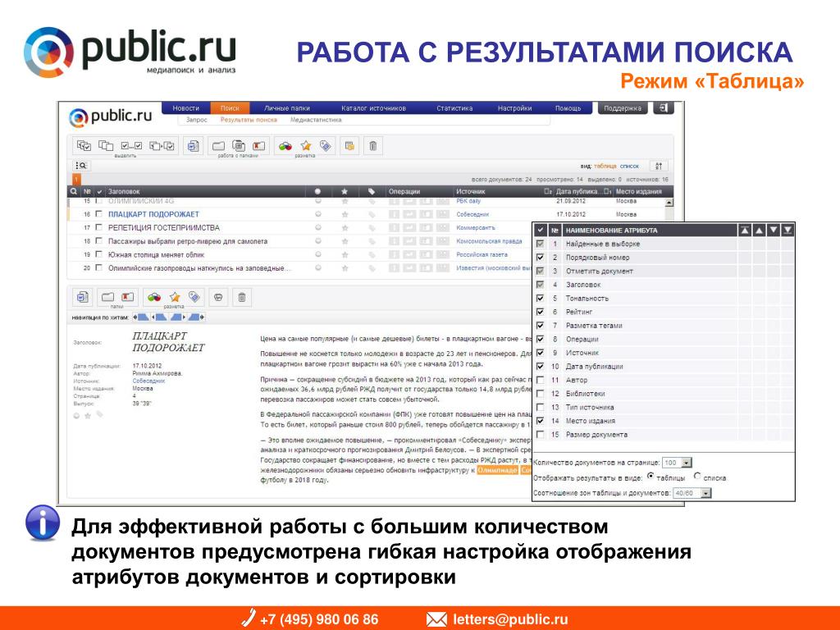
Task: Click the logout door icon in header
Action: pos(663,107)
